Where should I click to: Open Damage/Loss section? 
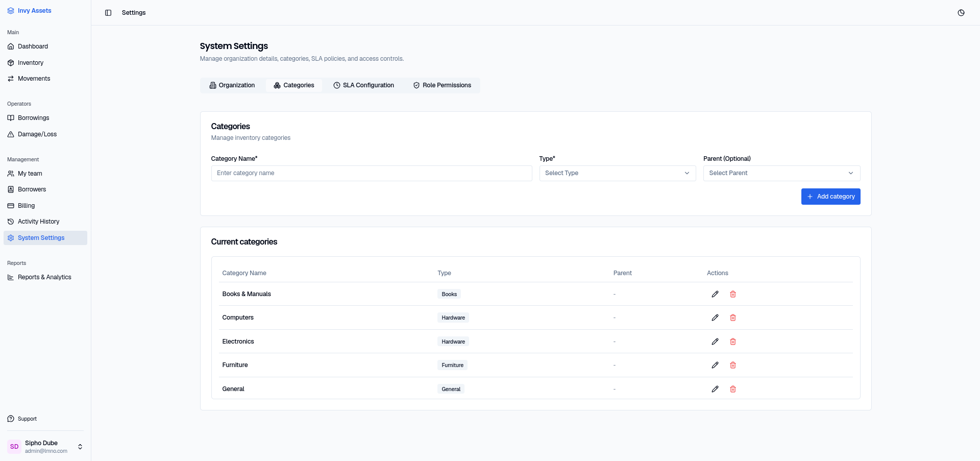coord(45,134)
